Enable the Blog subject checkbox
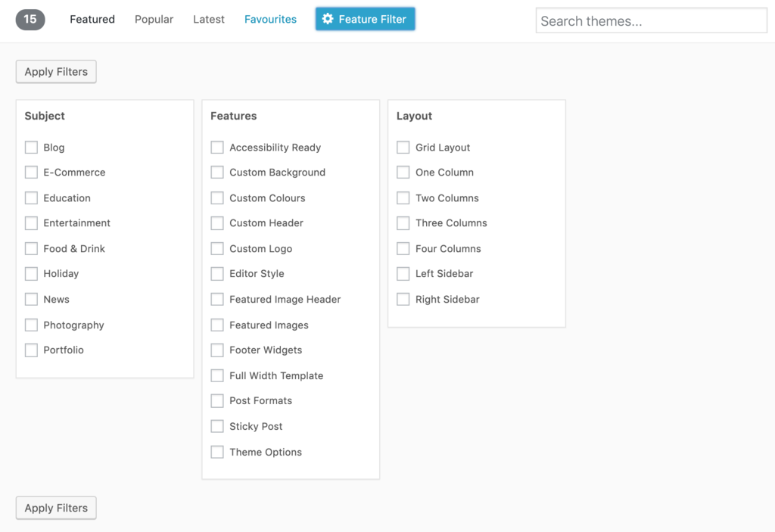This screenshot has height=532, width=775. click(x=31, y=147)
